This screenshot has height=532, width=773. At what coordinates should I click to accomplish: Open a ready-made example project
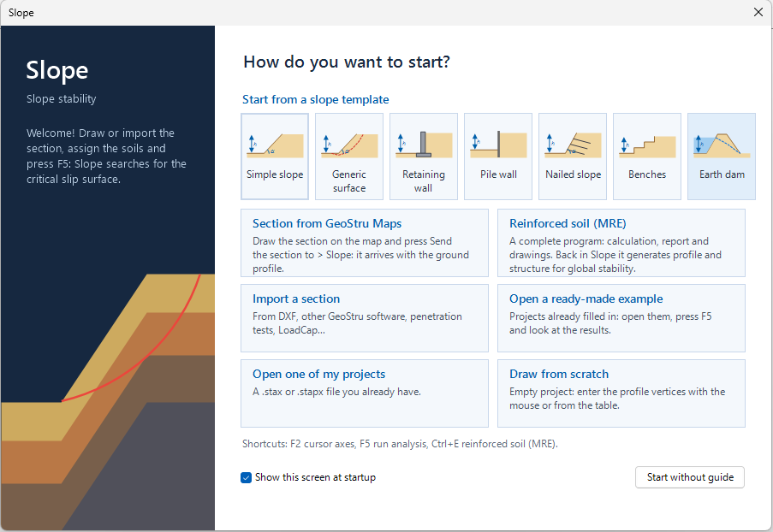621,318
